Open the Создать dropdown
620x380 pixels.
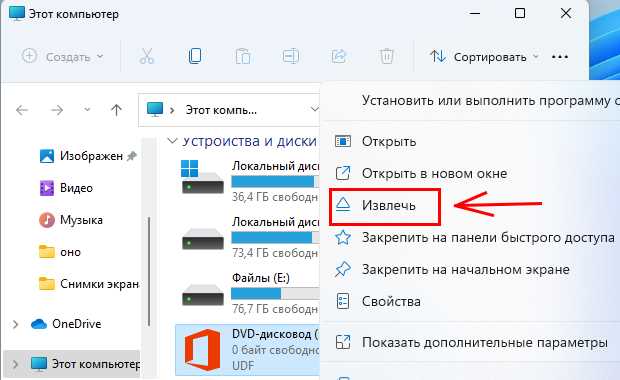tap(62, 57)
